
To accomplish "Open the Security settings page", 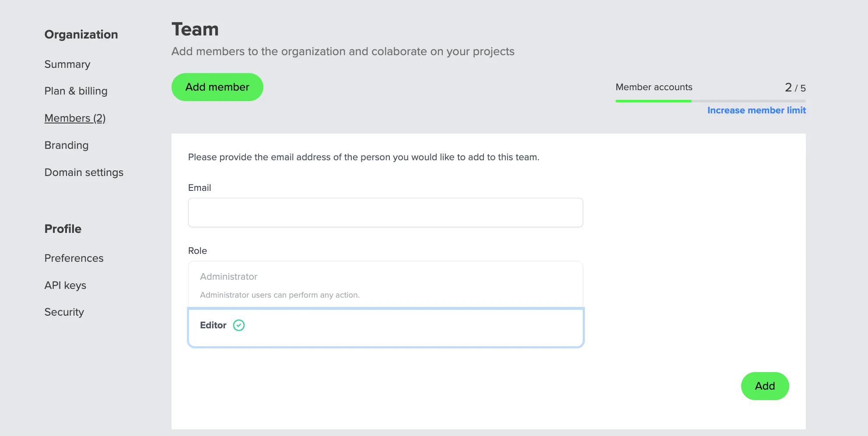I will pos(64,312).
